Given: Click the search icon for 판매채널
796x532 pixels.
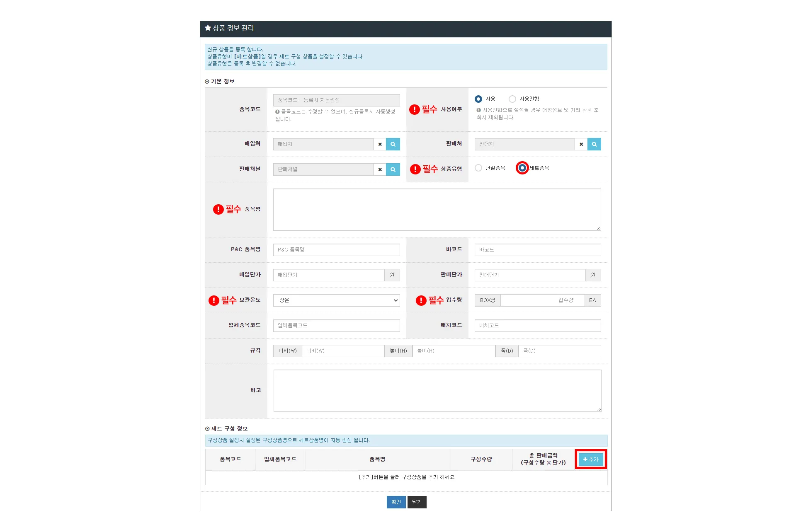Looking at the screenshot, I should (393, 169).
